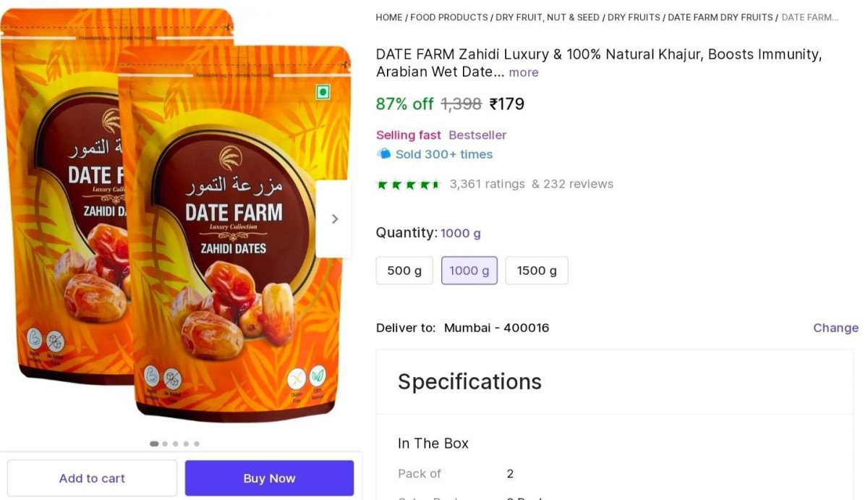Select the 1500 g quantity option
The image size is (868, 500).
click(x=536, y=270)
